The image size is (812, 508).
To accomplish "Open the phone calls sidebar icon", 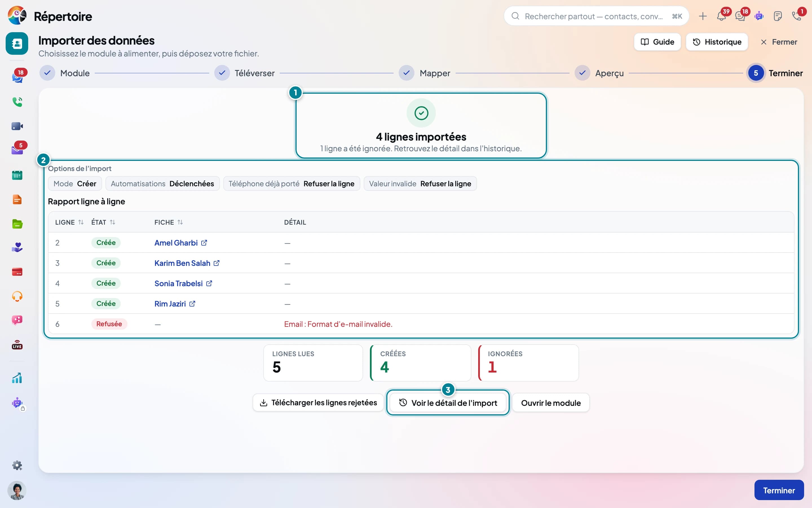I will tap(17, 102).
